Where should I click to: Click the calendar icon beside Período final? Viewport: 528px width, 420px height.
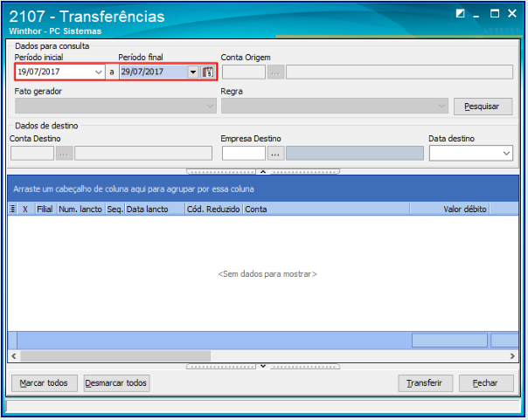click(x=207, y=72)
